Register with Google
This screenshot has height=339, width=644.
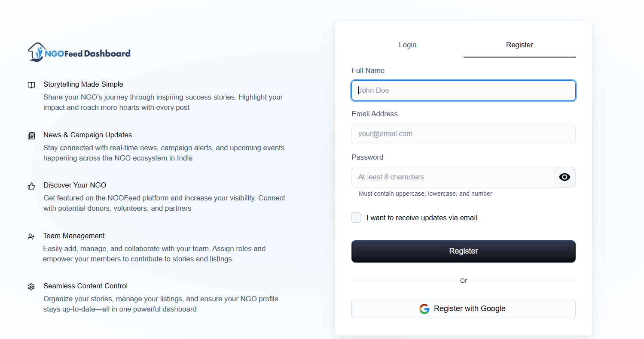pyautogui.click(x=463, y=309)
